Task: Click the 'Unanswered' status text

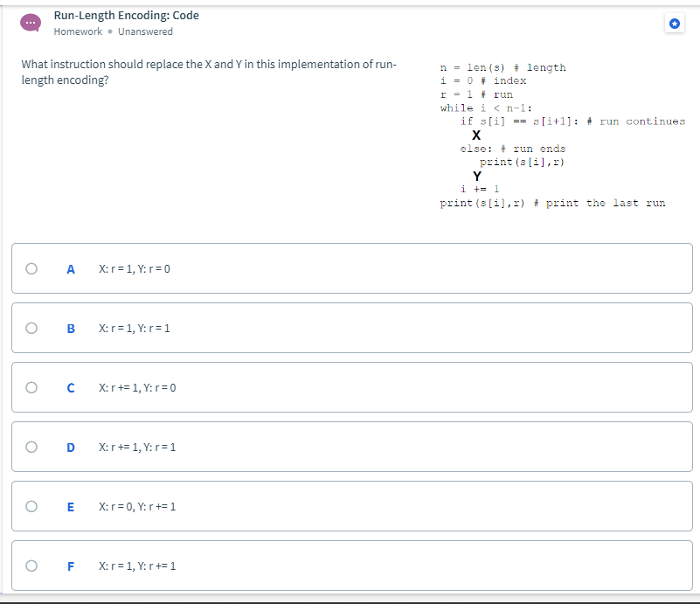Action: [145, 31]
